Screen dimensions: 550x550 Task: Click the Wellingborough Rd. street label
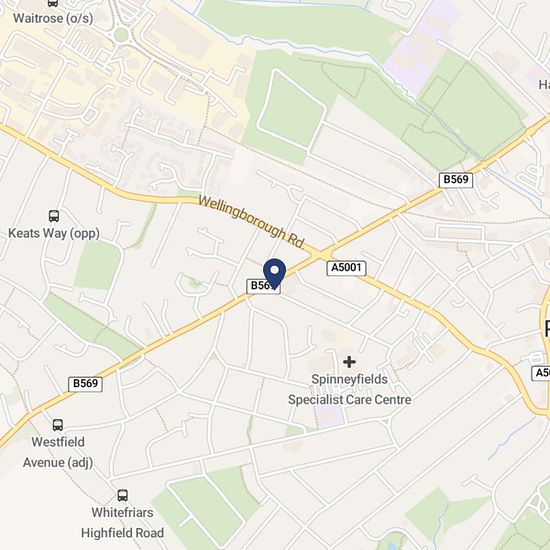(x=251, y=221)
